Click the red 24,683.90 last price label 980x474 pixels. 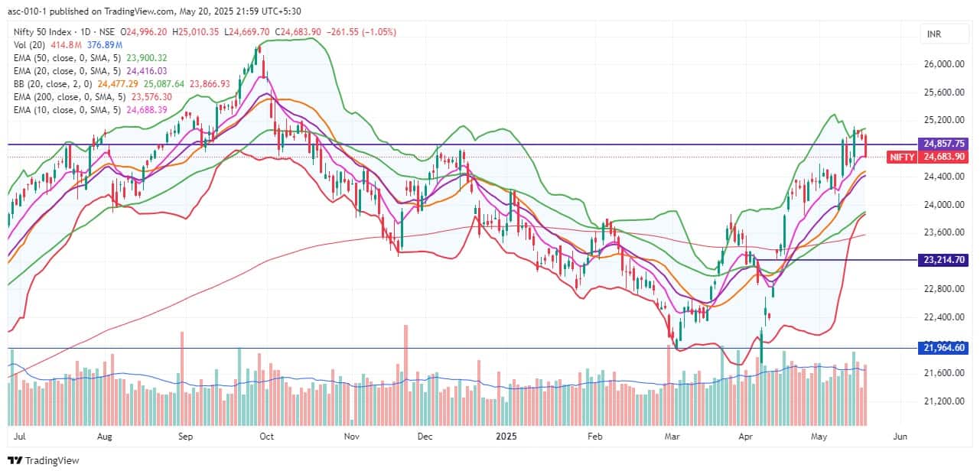[945, 157]
